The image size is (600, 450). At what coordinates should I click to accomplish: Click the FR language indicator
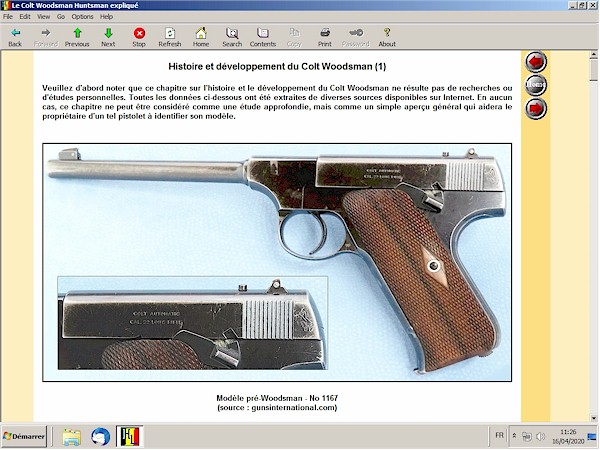(499, 435)
